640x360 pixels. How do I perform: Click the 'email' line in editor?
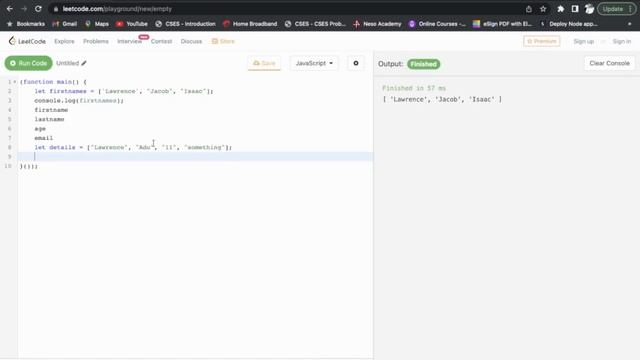tap(43, 138)
